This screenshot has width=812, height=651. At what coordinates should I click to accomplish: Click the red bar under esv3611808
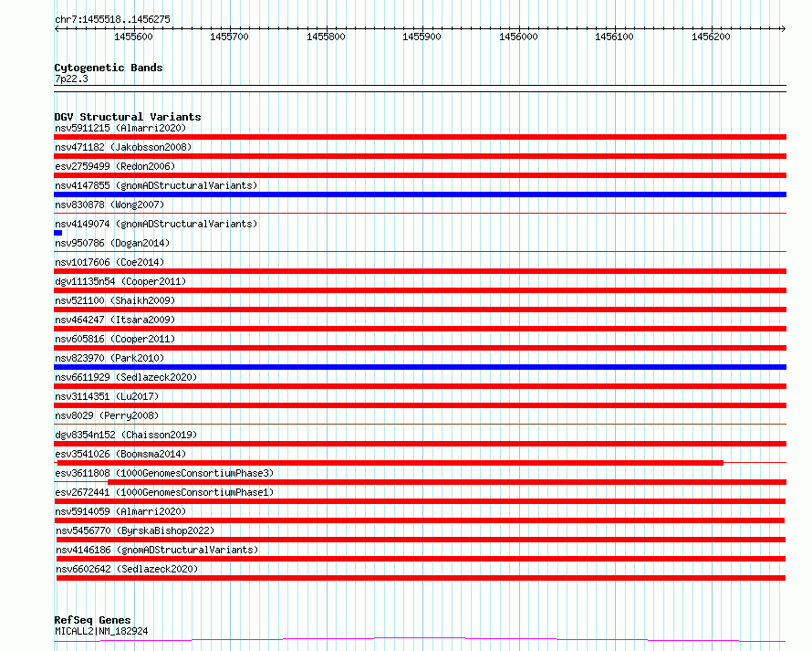point(447,482)
